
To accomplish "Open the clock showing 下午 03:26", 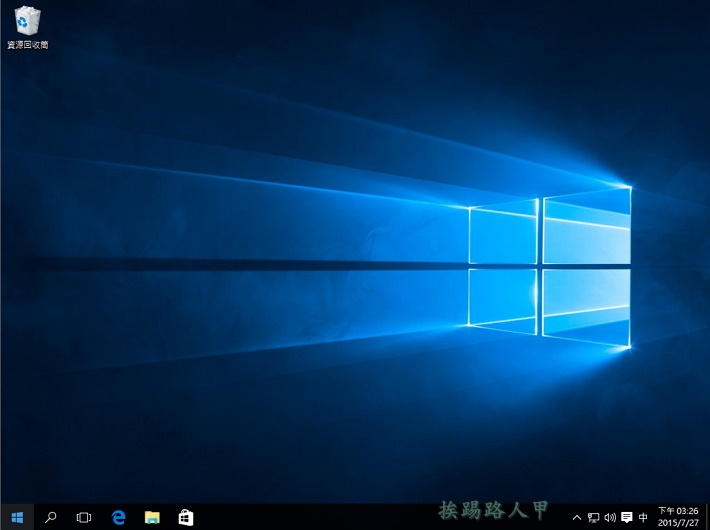I will pyautogui.click(x=678, y=517).
